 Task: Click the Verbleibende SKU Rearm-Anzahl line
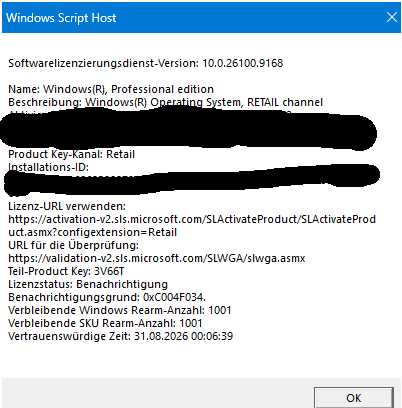(x=105, y=323)
